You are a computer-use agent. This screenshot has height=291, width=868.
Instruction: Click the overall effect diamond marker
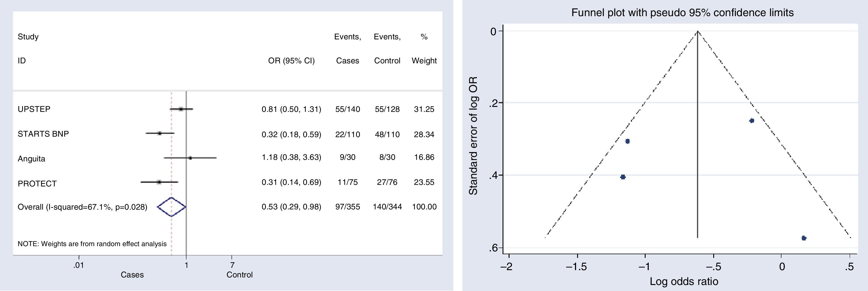(172, 207)
